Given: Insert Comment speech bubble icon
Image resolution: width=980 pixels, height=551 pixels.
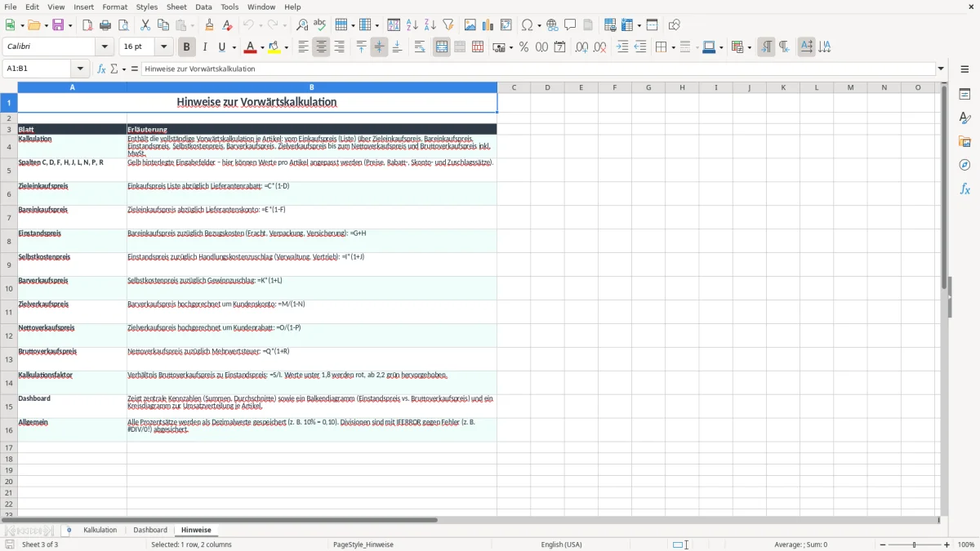Looking at the screenshot, I should [x=570, y=25].
